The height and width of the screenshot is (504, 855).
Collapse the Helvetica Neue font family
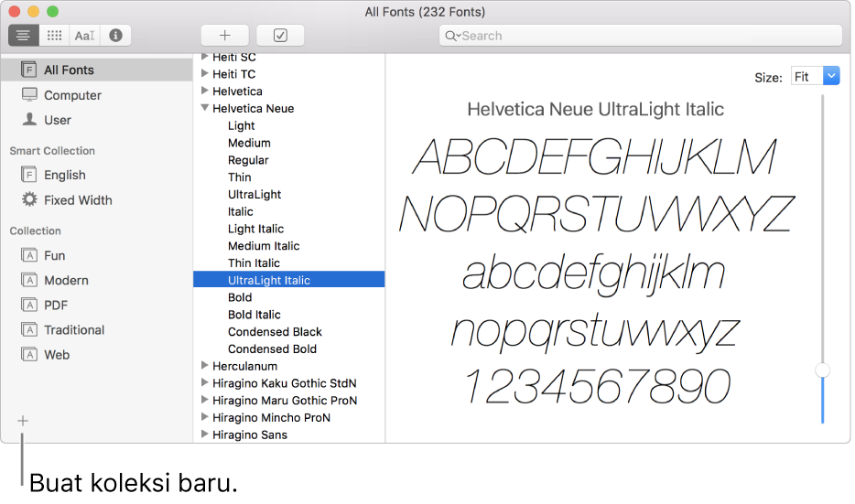tap(204, 108)
